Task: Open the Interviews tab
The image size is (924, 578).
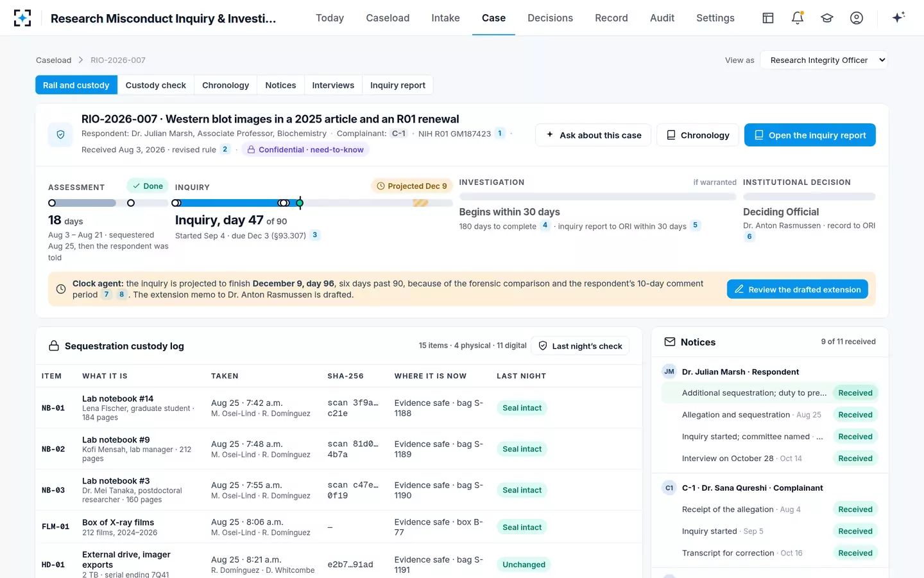Action: (x=333, y=85)
